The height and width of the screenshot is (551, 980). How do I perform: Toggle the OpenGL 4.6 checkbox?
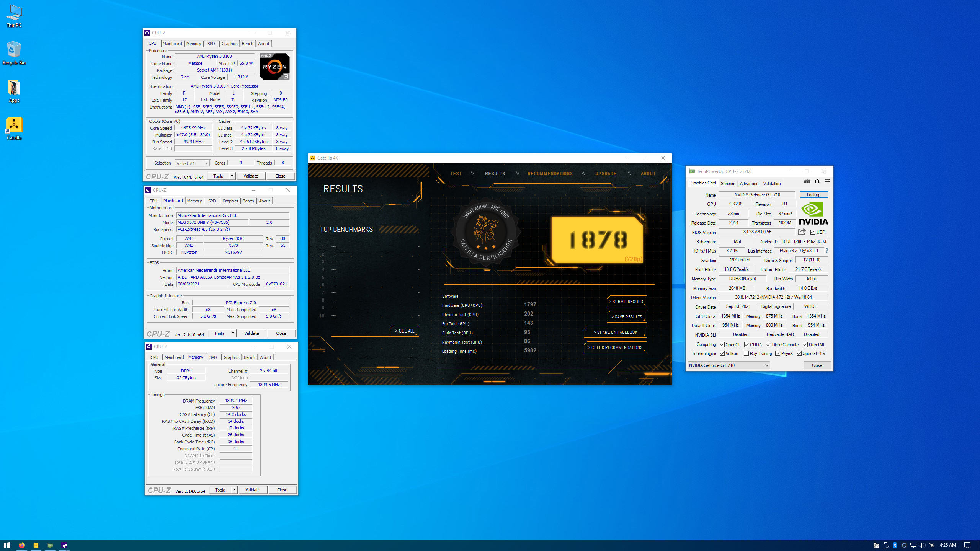point(799,354)
